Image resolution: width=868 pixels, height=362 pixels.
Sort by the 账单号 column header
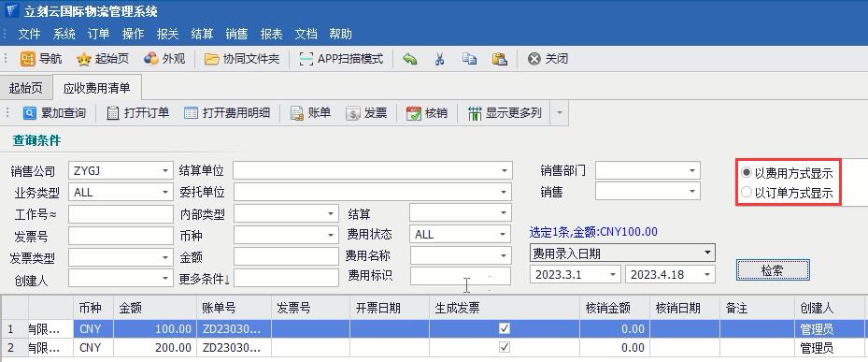tap(235, 309)
